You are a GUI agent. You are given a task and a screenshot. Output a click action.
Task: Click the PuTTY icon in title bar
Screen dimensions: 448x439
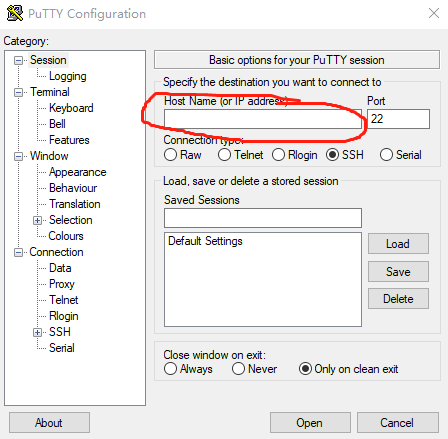[15, 13]
